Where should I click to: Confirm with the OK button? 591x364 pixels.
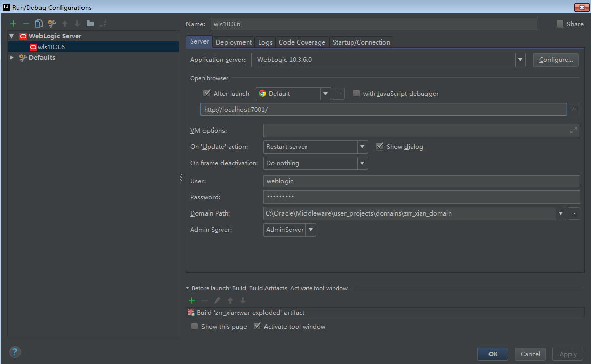pyautogui.click(x=493, y=354)
